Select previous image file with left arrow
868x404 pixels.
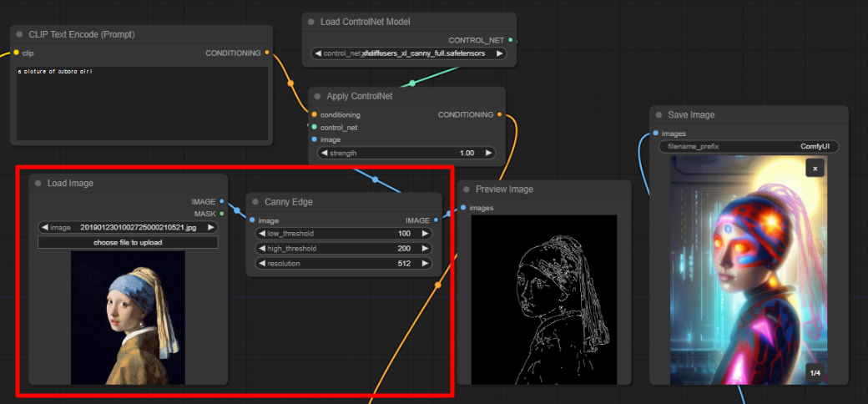[x=44, y=227]
